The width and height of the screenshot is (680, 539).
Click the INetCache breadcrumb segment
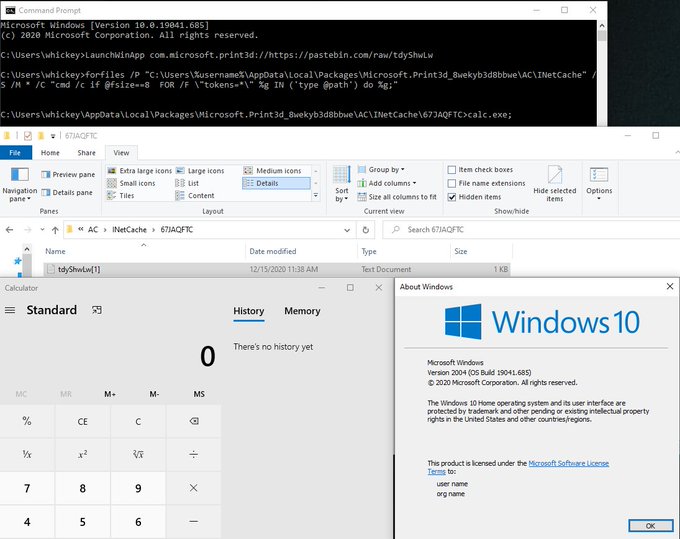tap(129, 230)
